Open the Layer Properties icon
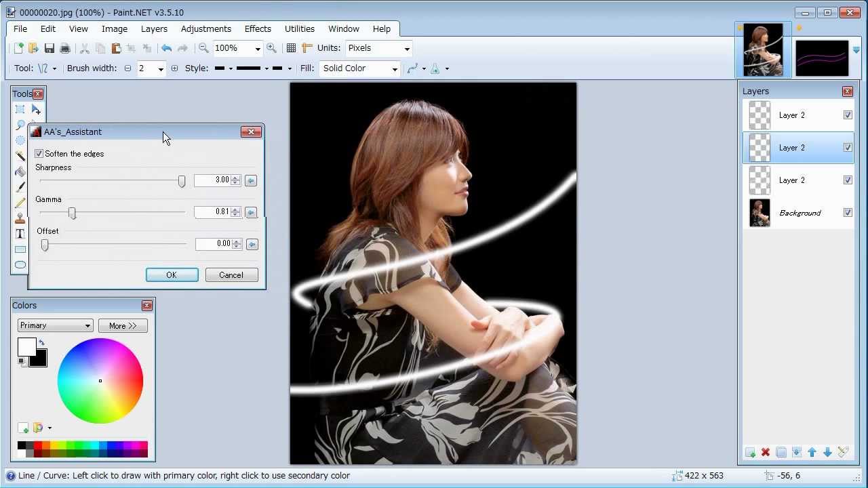This screenshot has width=868, height=488. (x=844, y=452)
